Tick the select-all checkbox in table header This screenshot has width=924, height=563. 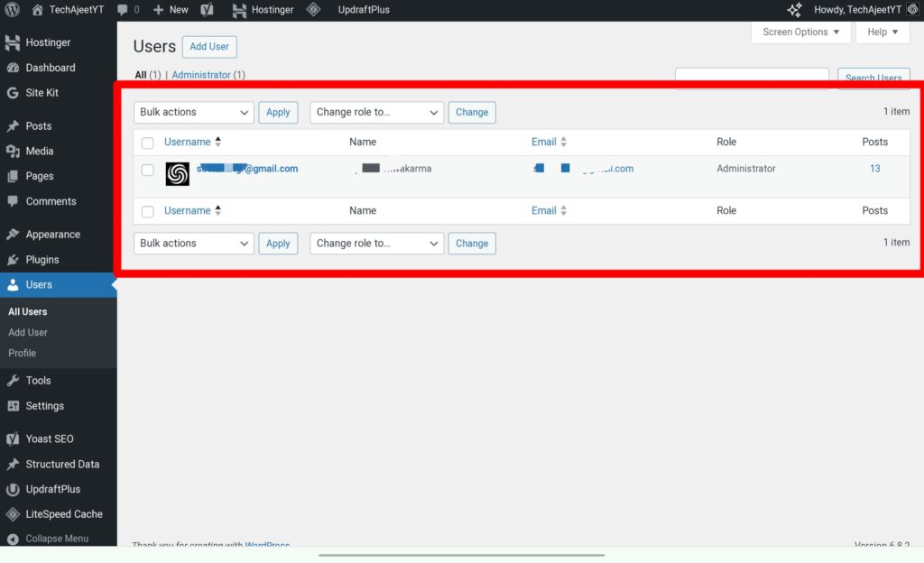(148, 143)
